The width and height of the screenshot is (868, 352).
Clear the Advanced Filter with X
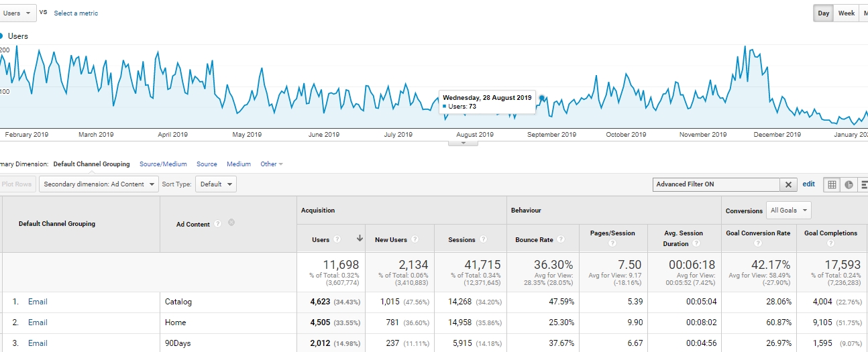(x=789, y=184)
